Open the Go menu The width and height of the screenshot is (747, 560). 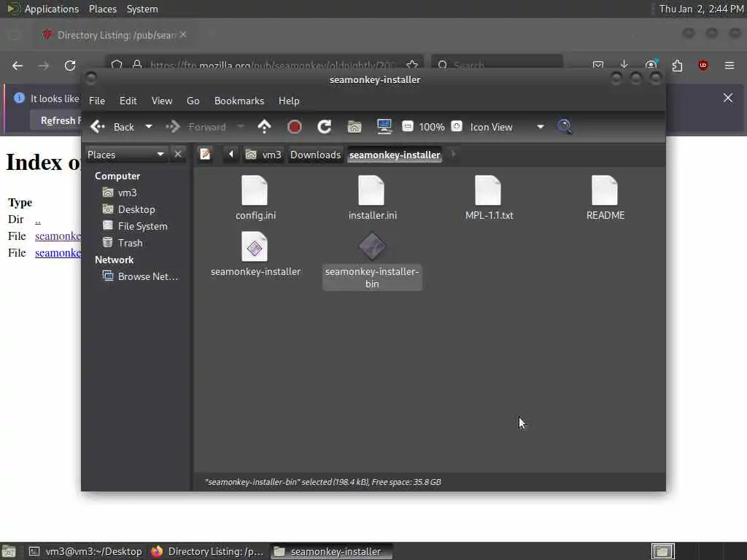[193, 101]
